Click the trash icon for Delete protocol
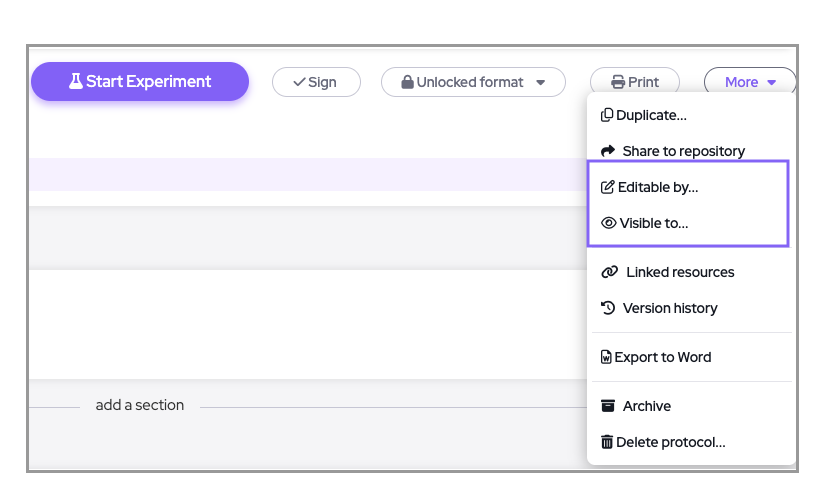836x487 pixels. click(607, 442)
